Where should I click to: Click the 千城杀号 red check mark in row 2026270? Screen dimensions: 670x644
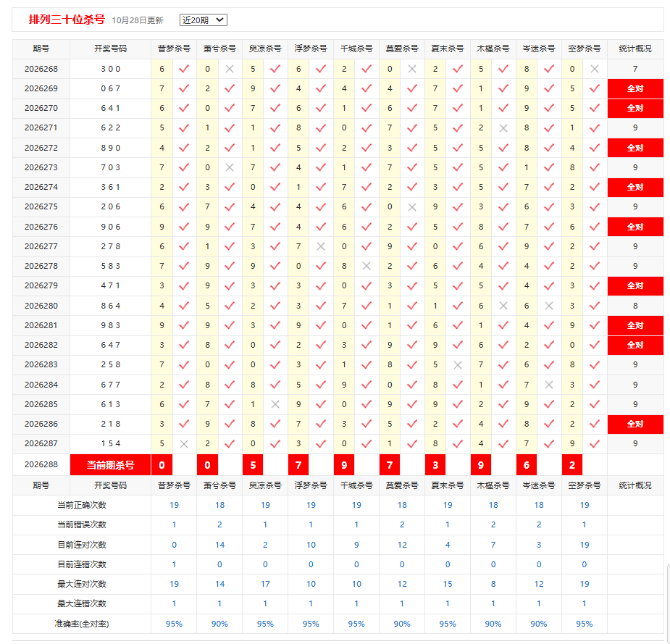coord(367,108)
